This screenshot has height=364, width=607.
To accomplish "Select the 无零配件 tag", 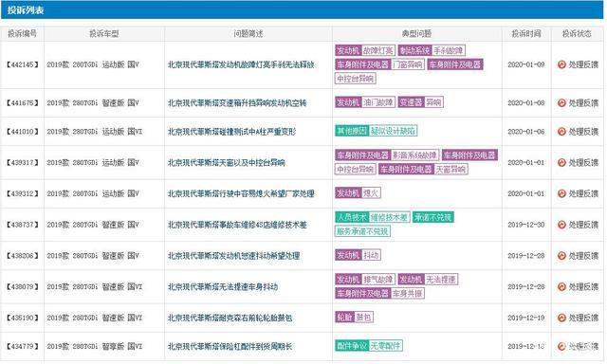I will pyautogui.click(x=385, y=345).
